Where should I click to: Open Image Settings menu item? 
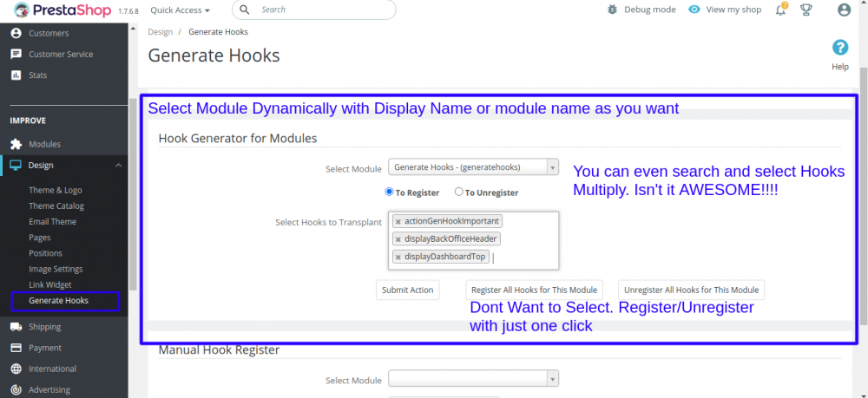(56, 269)
